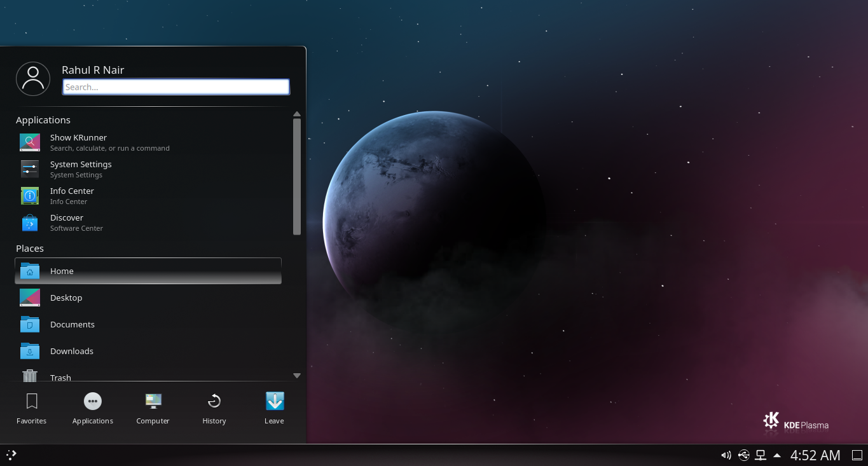Open the Show KRunner launcher icon

point(30,142)
